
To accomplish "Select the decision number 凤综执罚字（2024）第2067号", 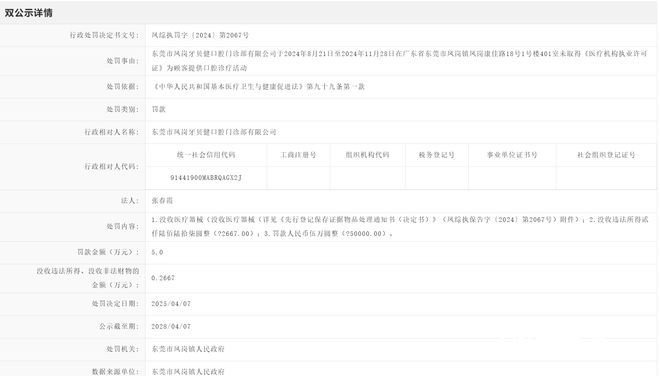I will click(x=200, y=35).
